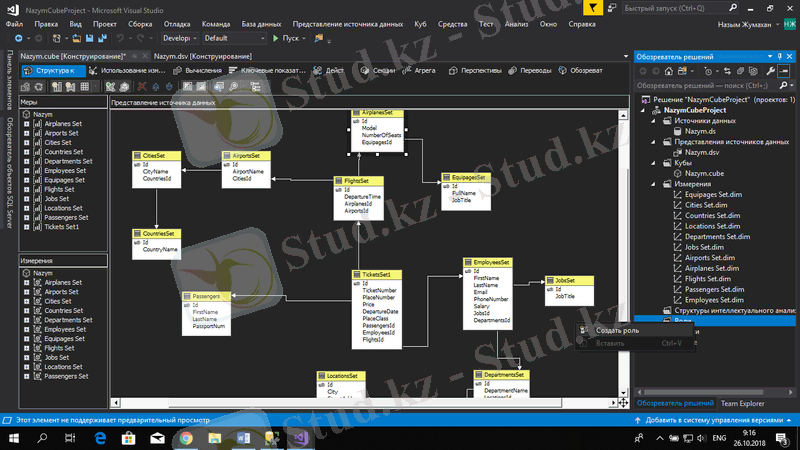Click Home icon in Solution Explorer toolbar
This screenshot has width=800, height=450.
(668, 71)
